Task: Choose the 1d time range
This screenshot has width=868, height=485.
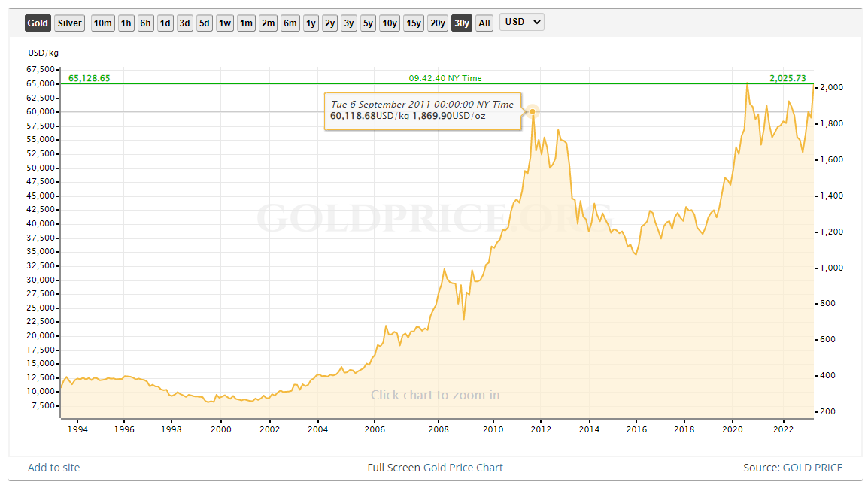Action: (165, 23)
